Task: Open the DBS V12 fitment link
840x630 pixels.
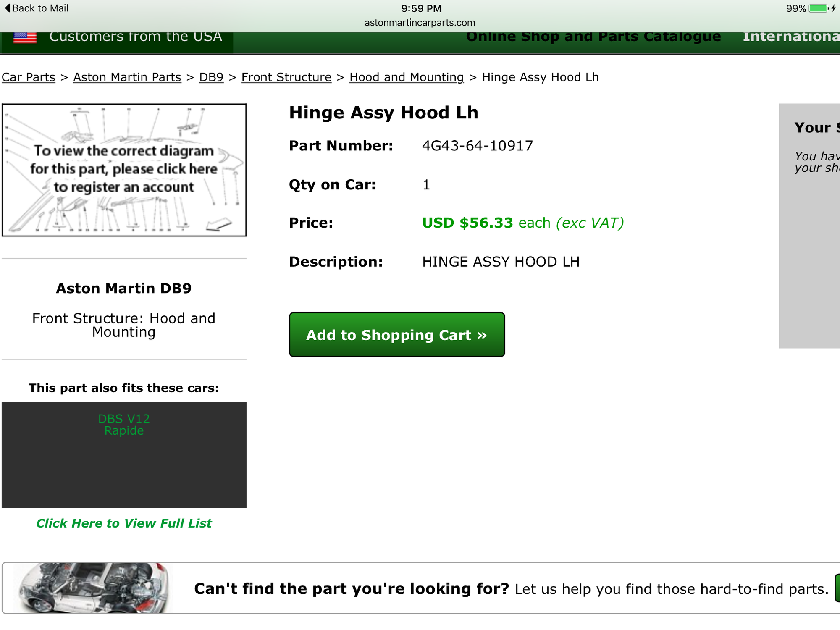Action: click(x=124, y=419)
